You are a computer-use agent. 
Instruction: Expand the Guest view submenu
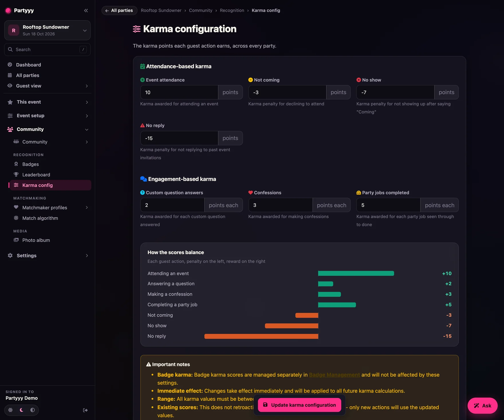click(x=86, y=86)
